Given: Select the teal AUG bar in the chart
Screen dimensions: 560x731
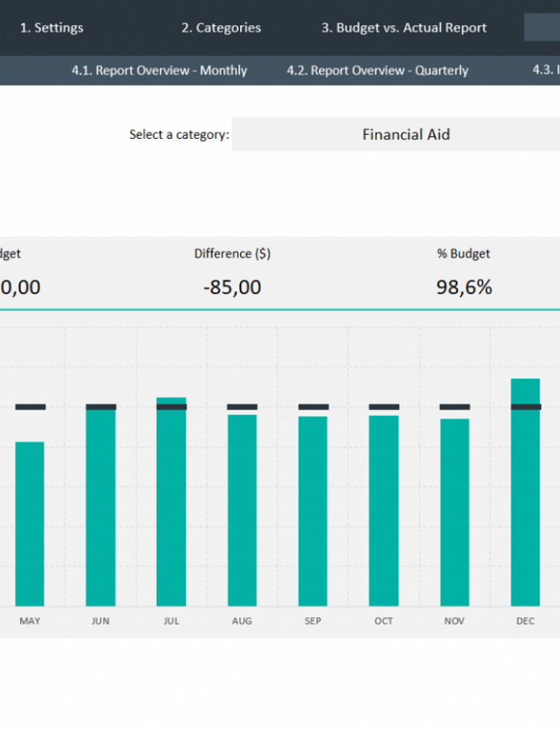Looking at the screenshot, I should 242,510.
